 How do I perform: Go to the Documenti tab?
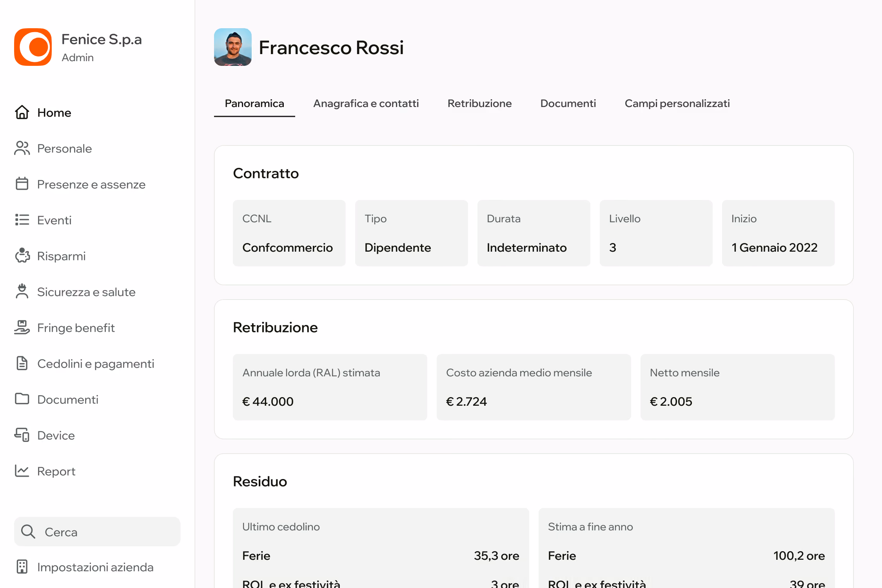click(x=568, y=103)
